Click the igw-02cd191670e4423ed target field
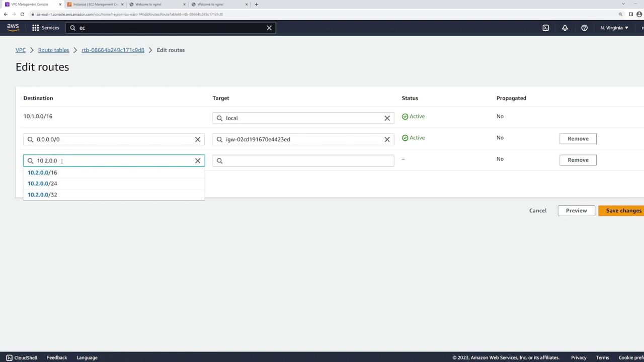Screen dimensions: 644x362 point(303,139)
